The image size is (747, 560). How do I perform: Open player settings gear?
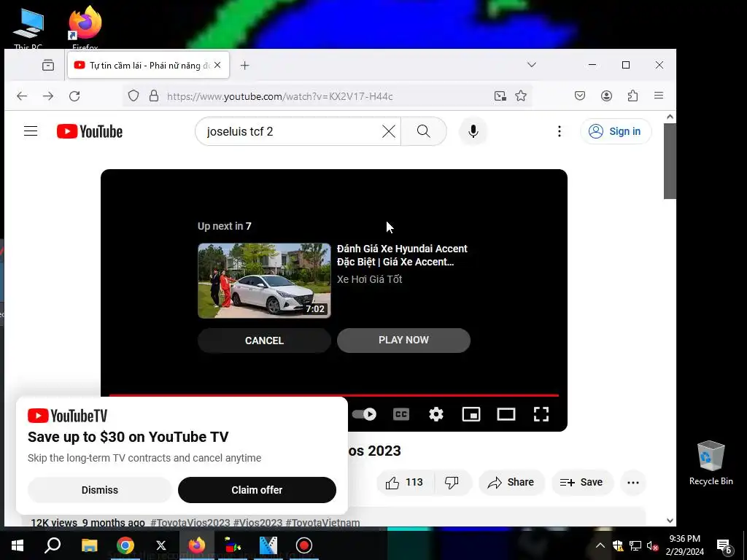click(x=436, y=414)
